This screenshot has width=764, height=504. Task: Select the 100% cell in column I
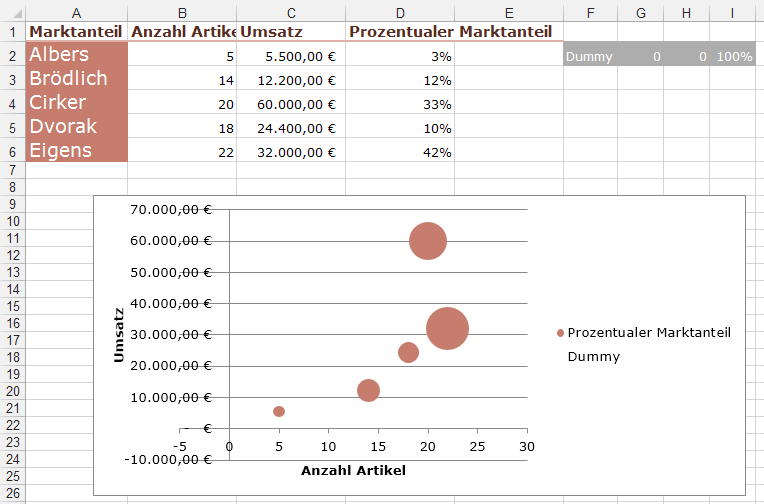tap(734, 57)
